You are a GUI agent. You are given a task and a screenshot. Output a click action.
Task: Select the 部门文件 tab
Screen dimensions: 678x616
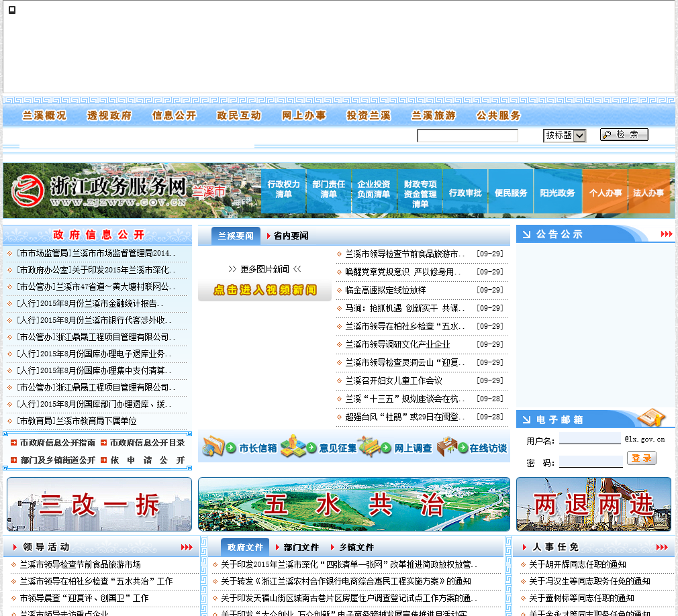tap(300, 548)
